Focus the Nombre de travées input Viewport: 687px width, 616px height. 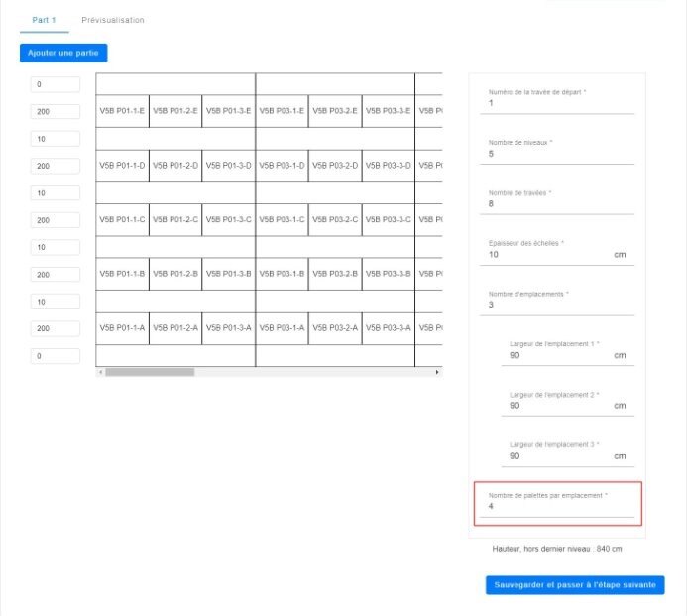click(x=560, y=204)
